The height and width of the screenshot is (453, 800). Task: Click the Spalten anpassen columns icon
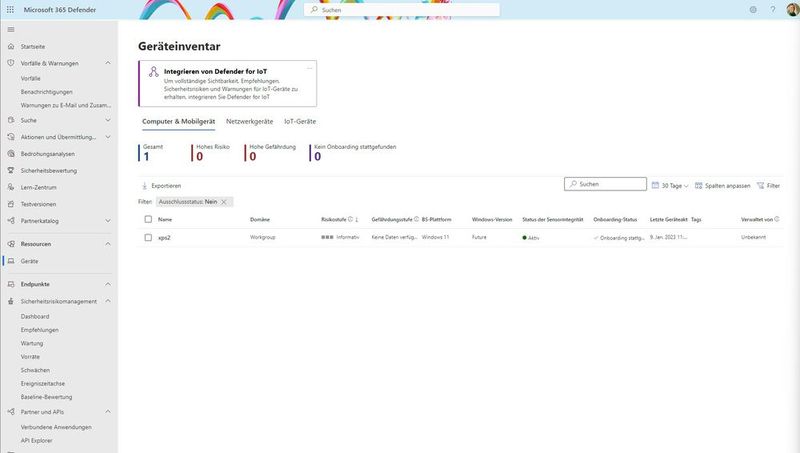click(x=698, y=186)
